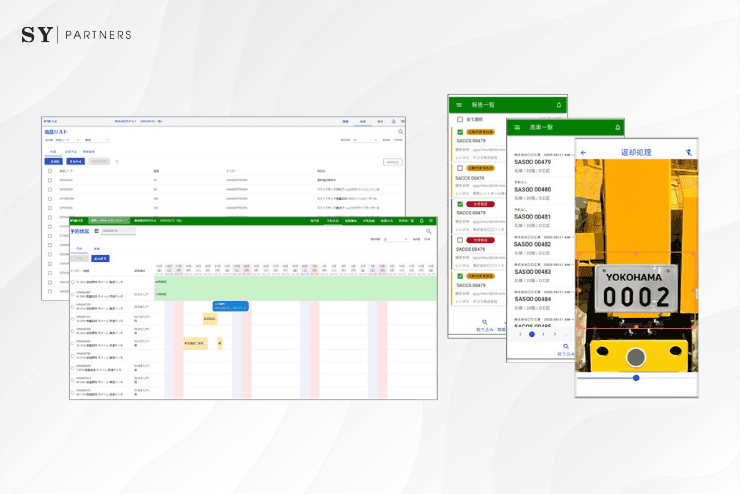Open the sort-field dropdown under 商品リスト

coord(68,140)
